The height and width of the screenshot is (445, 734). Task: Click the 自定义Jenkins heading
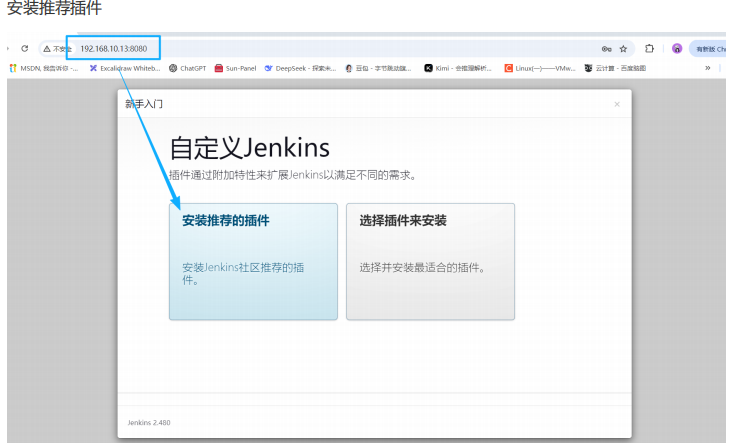250,148
